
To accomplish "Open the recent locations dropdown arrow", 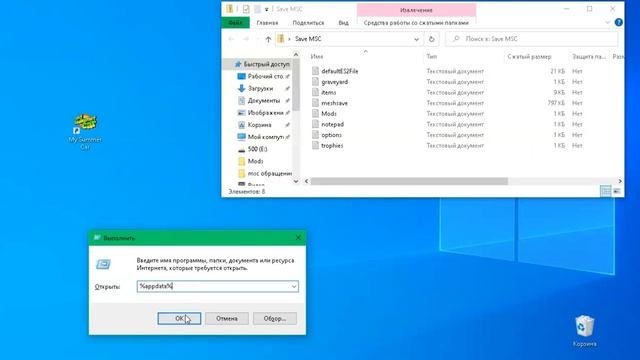I will 257,39.
